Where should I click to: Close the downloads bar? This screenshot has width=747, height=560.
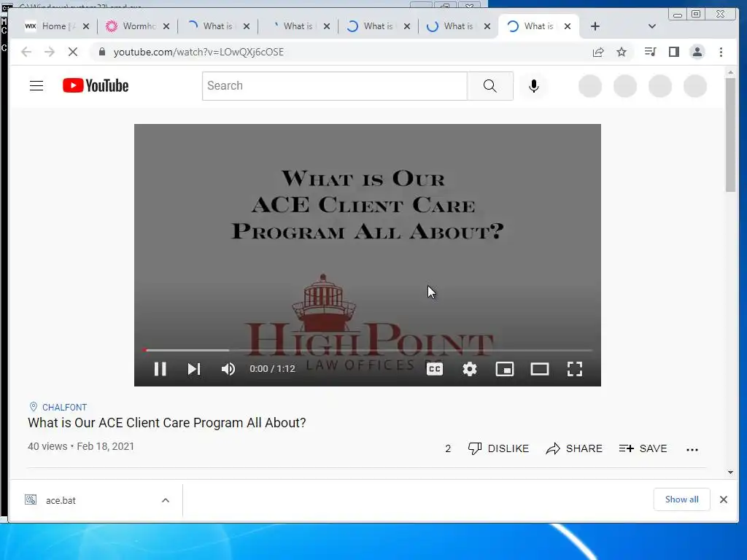(723, 499)
